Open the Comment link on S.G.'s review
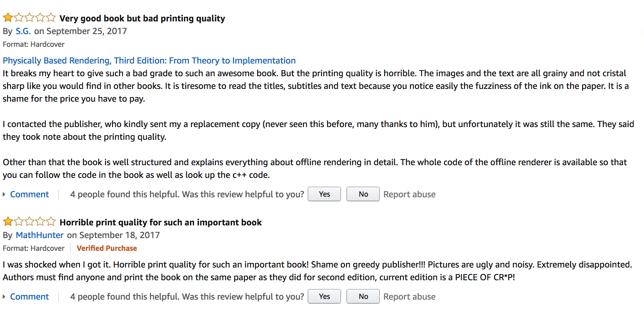 pyautogui.click(x=29, y=194)
